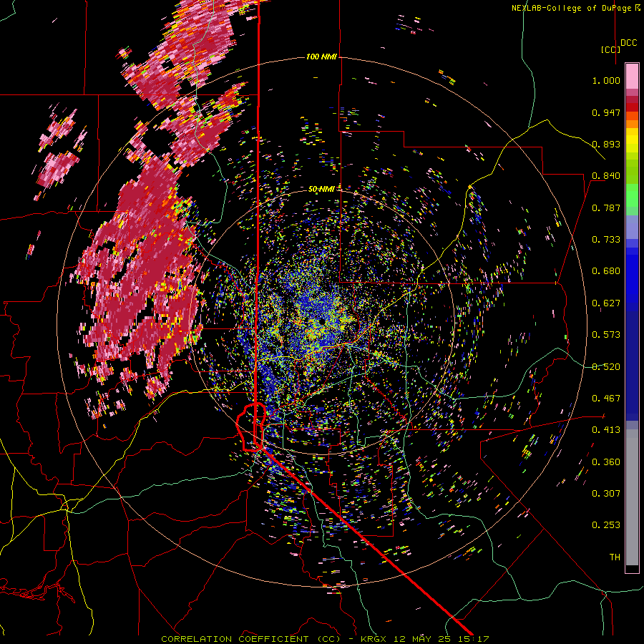Click the pink segment of the color bar

[x=632, y=76]
